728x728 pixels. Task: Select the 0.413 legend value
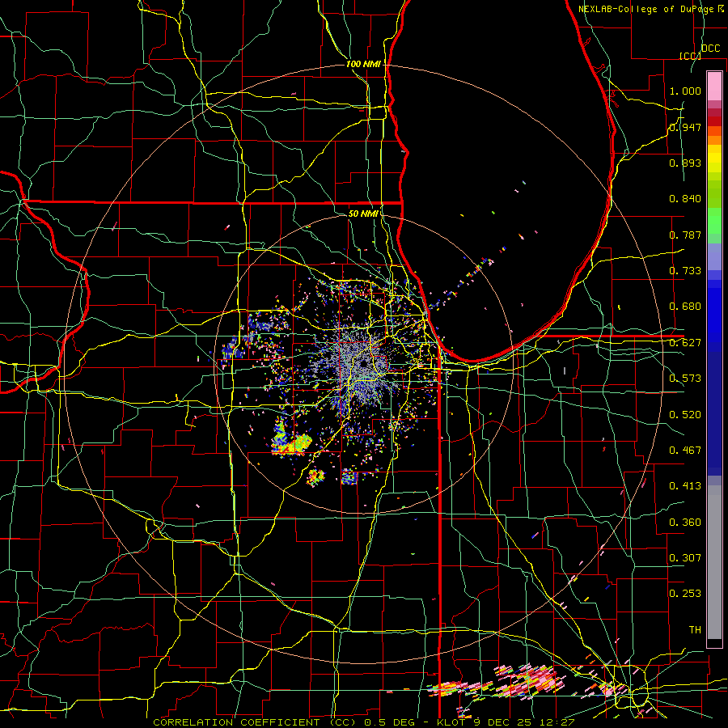pyautogui.click(x=685, y=486)
